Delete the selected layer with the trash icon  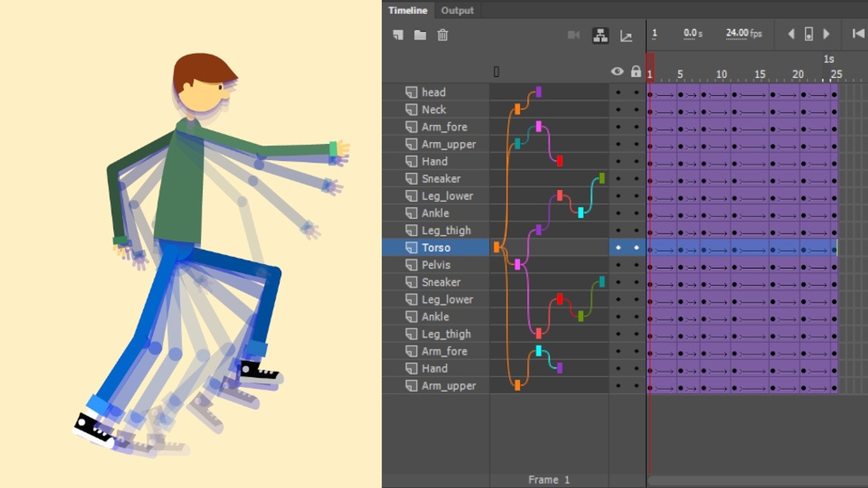(443, 35)
